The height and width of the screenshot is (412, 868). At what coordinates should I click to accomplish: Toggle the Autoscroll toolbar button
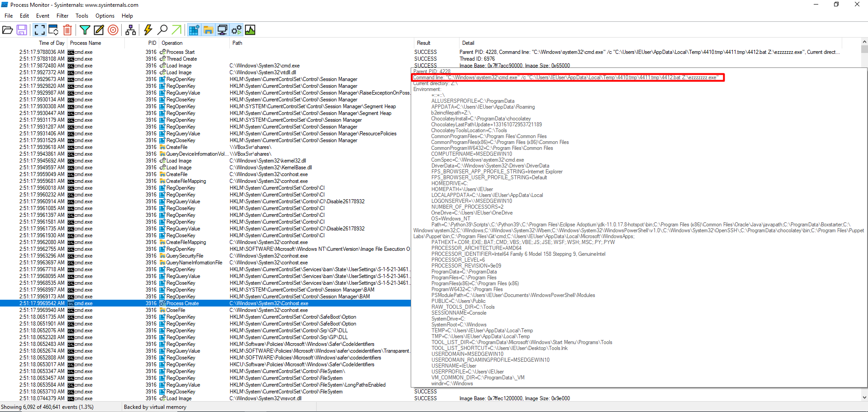[x=53, y=30]
